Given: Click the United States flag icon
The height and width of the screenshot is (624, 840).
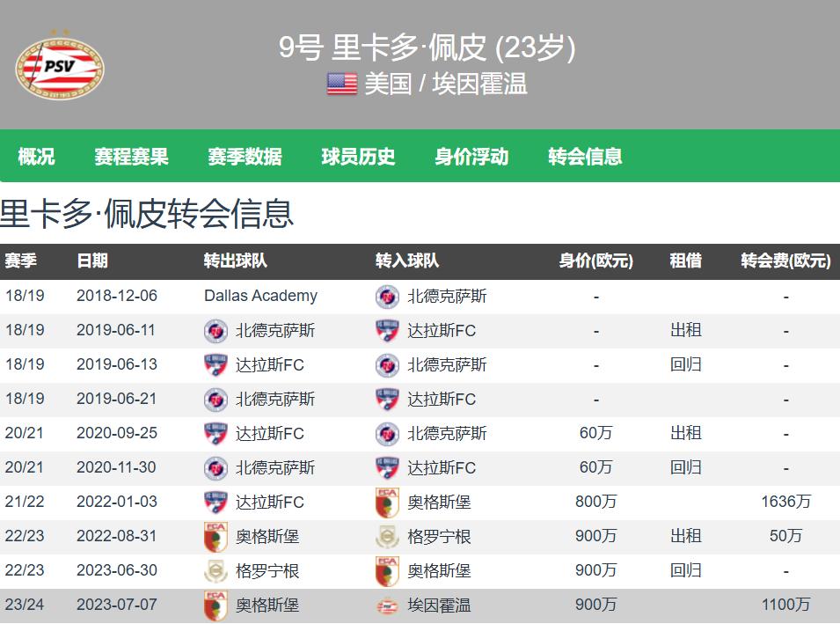Looking at the screenshot, I should point(342,84).
